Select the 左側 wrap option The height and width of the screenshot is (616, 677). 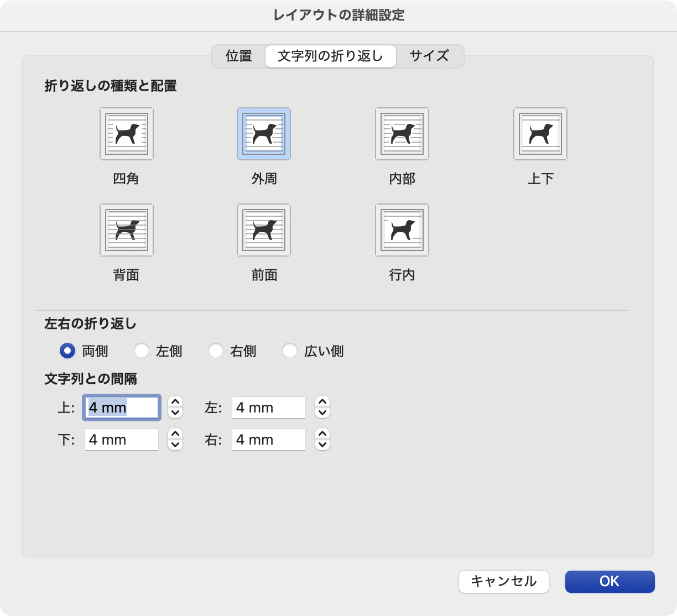tap(142, 351)
